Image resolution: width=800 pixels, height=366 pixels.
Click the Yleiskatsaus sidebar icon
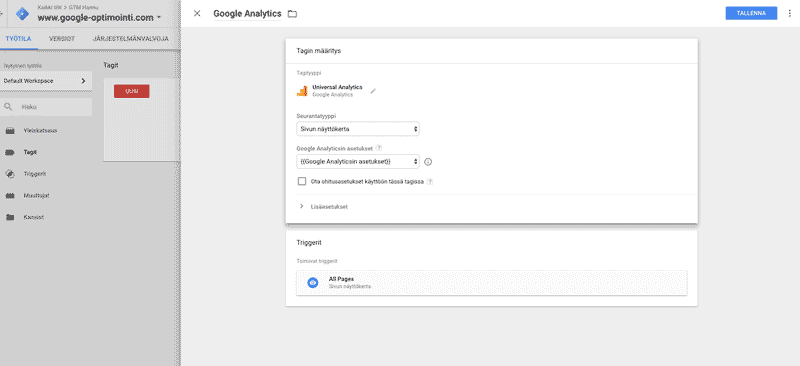(x=10, y=131)
